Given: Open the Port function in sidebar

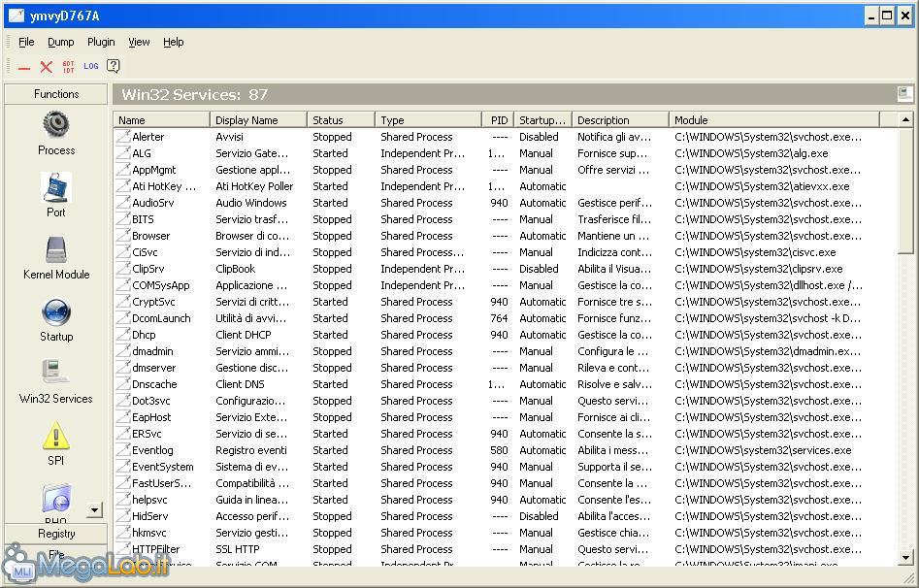Looking at the screenshot, I should [x=56, y=187].
